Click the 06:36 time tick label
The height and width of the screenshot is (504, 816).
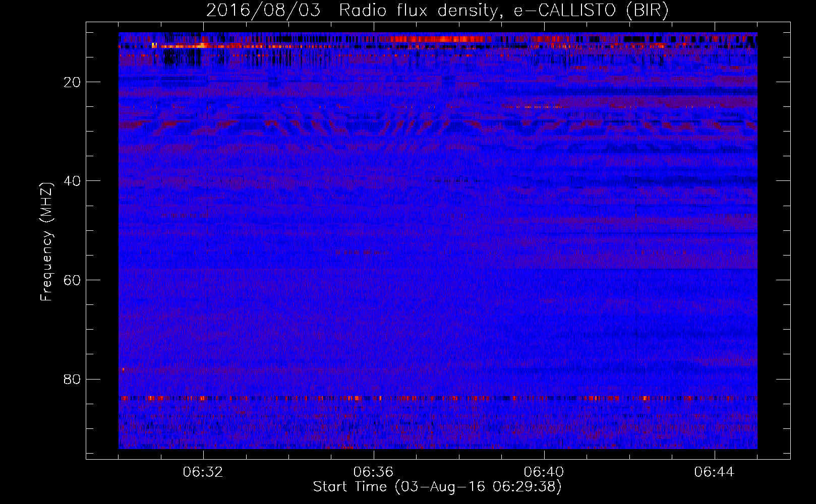click(373, 472)
